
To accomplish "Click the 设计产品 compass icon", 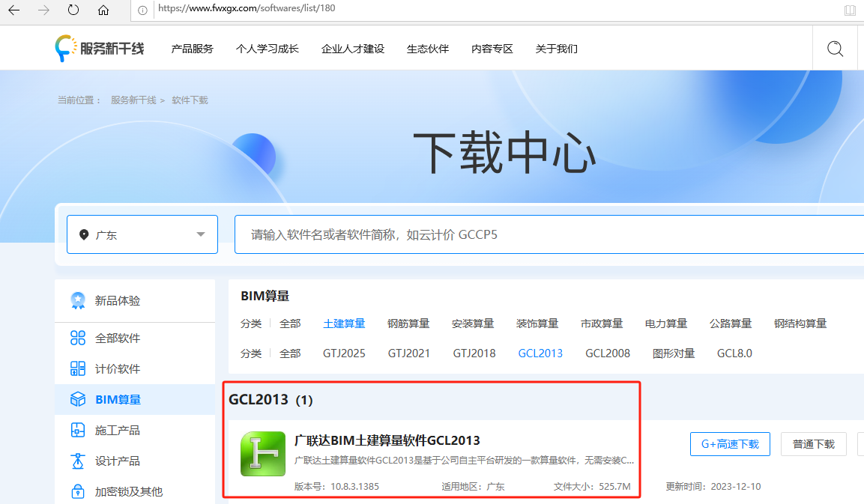I will 78,461.
